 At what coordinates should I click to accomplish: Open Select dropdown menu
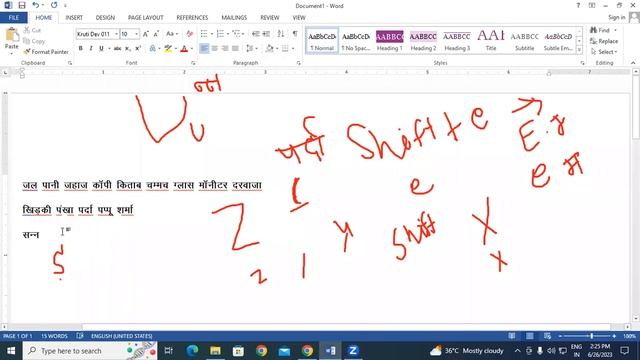tap(604, 52)
